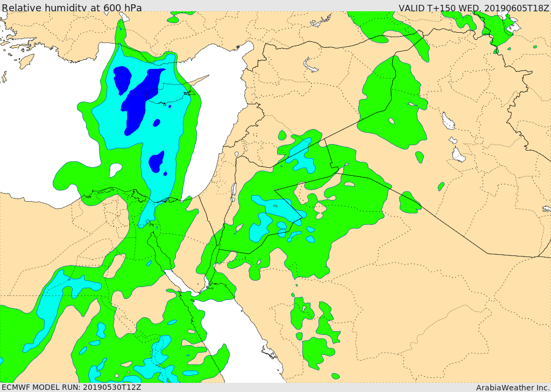Viewport: 551px width, 392px height.
Task: Click the 'ArabiaWeather Inc' credit text
Action: click(513, 388)
